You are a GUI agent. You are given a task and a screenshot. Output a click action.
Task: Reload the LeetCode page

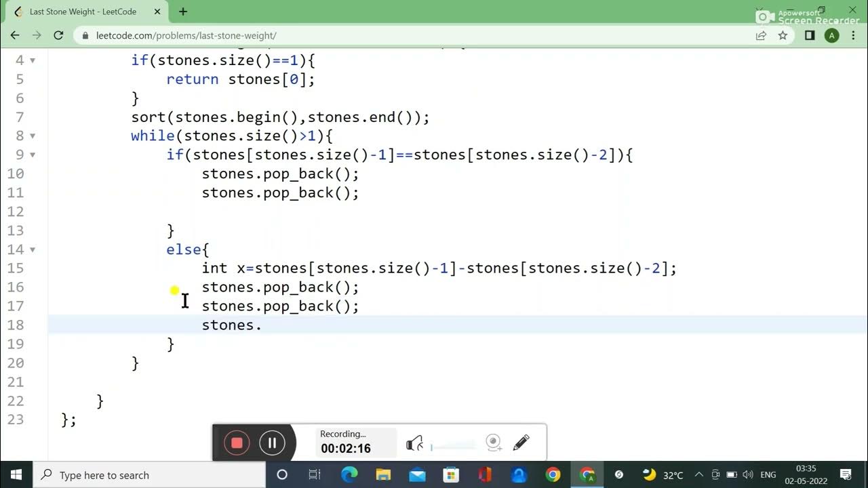(x=58, y=35)
